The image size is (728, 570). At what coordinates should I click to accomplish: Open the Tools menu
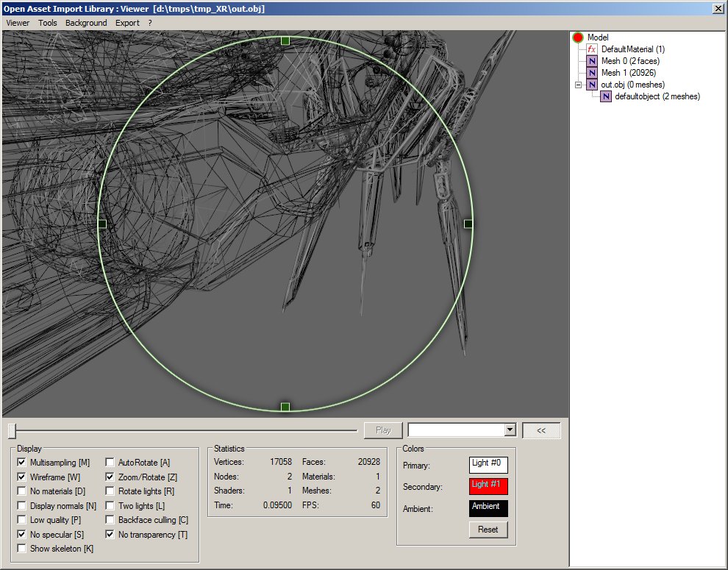click(48, 23)
